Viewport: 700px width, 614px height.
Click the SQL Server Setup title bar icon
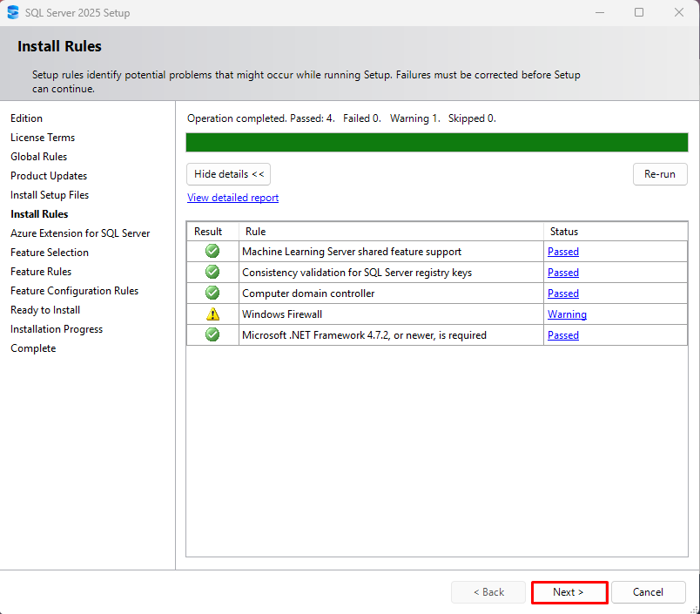13,12
